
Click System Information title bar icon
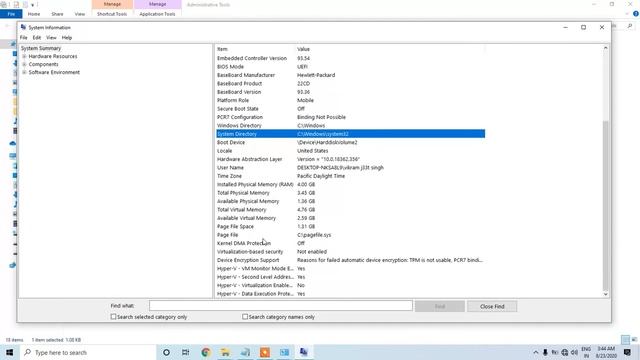point(23,27)
